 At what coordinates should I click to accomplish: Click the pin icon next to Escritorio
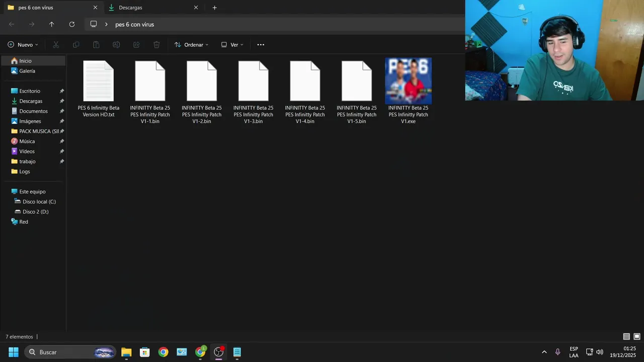[x=62, y=91]
